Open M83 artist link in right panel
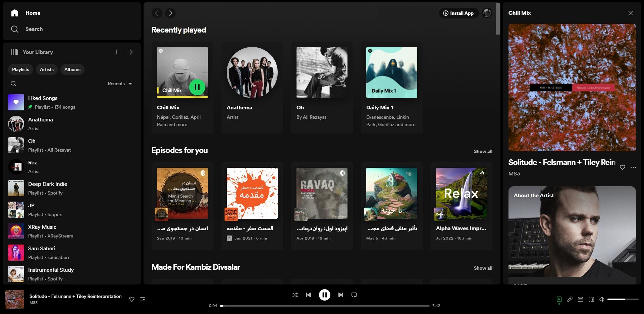The width and height of the screenshot is (644, 314). point(514,174)
